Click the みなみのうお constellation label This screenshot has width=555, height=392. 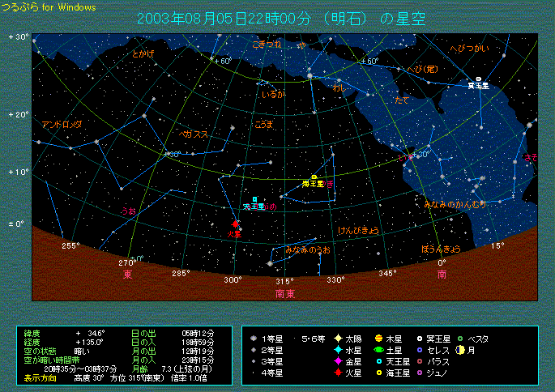pyautogui.click(x=308, y=250)
